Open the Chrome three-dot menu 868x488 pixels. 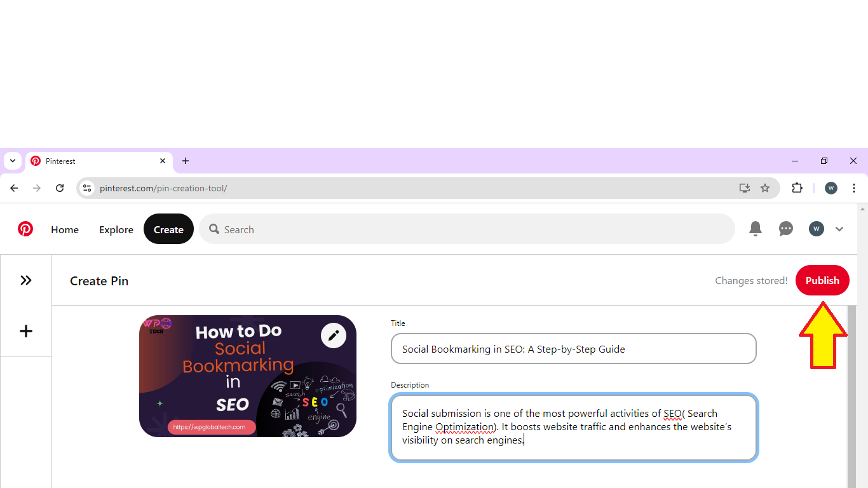[x=854, y=188]
